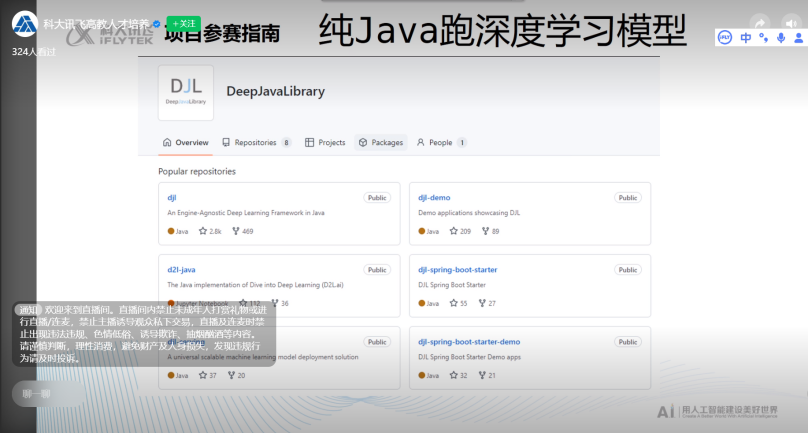Open the 科大讯飞高教人才培养 channel avatar
The image size is (808, 433).
tap(25, 24)
